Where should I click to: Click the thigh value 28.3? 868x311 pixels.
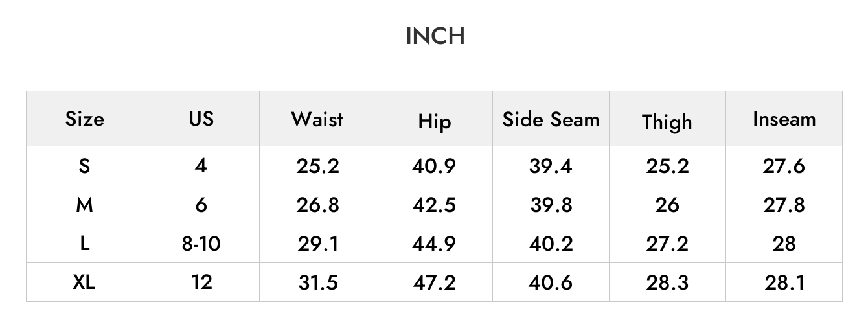(667, 282)
